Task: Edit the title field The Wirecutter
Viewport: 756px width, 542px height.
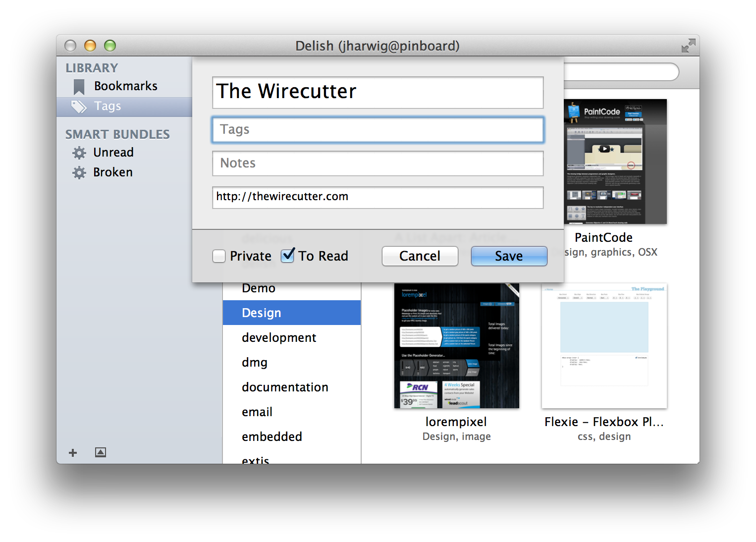Action: click(x=378, y=92)
